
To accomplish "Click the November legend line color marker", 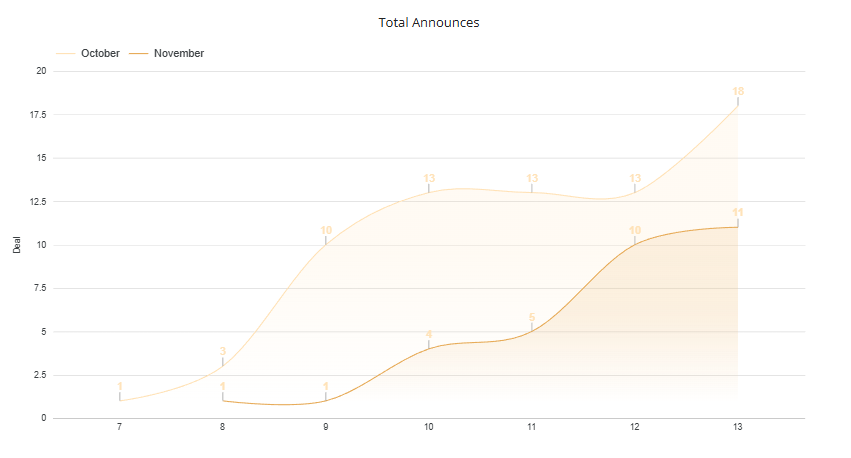I will (140, 53).
